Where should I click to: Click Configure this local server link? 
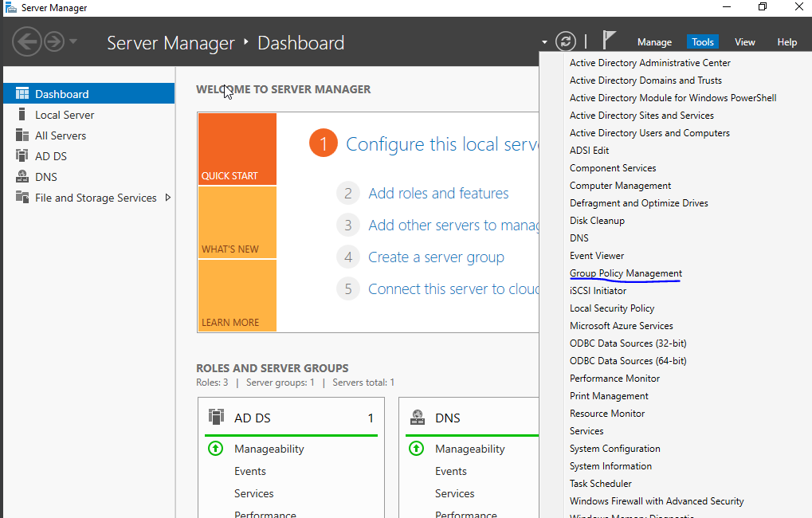[x=442, y=144]
